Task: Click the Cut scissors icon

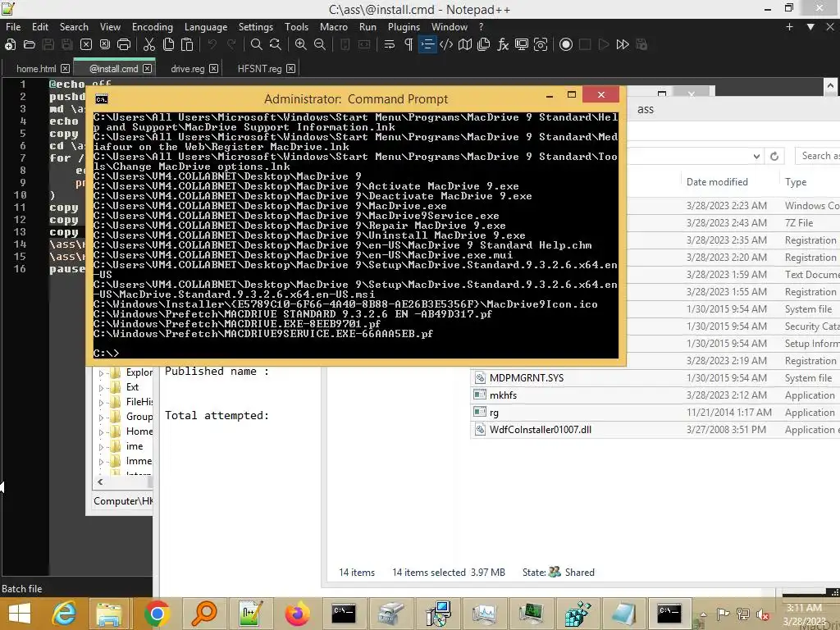Action: 149,44
